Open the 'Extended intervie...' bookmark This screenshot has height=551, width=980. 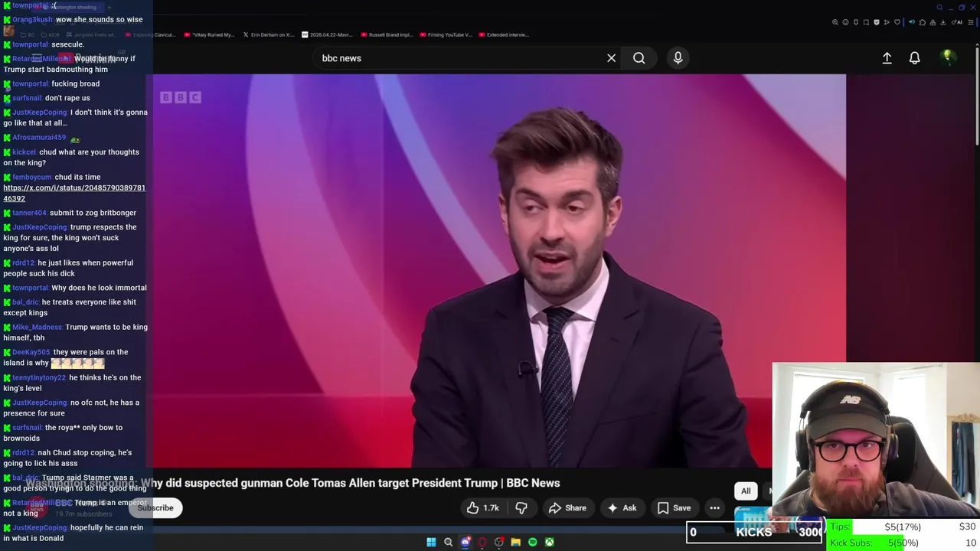(504, 34)
